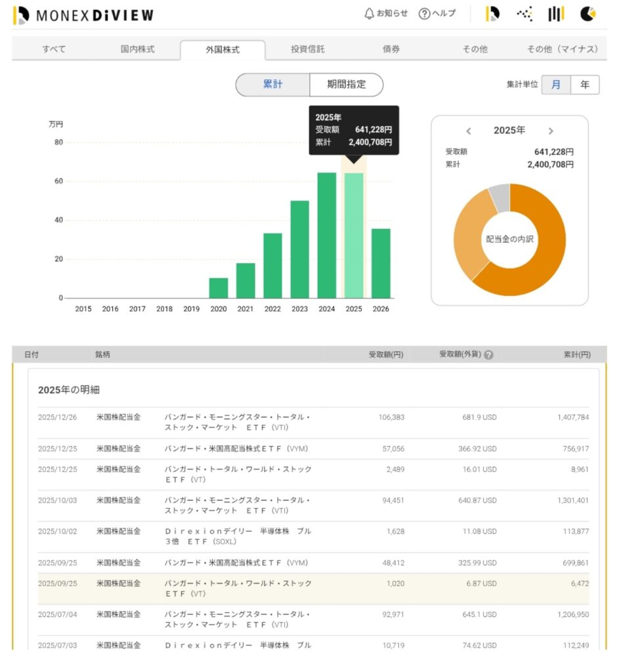This screenshot has height=672, width=619.
Task: Click the 2022 bar in chart
Action: [272, 266]
